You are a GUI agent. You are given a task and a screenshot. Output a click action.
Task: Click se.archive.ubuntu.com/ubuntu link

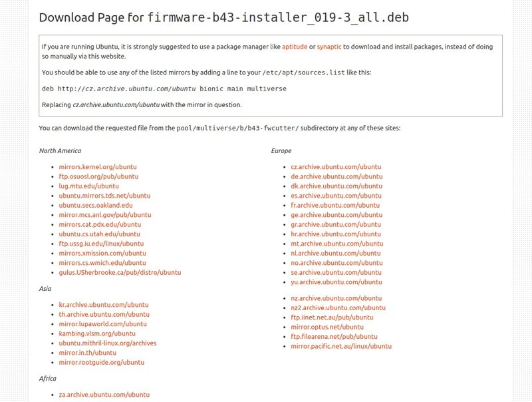click(x=336, y=272)
